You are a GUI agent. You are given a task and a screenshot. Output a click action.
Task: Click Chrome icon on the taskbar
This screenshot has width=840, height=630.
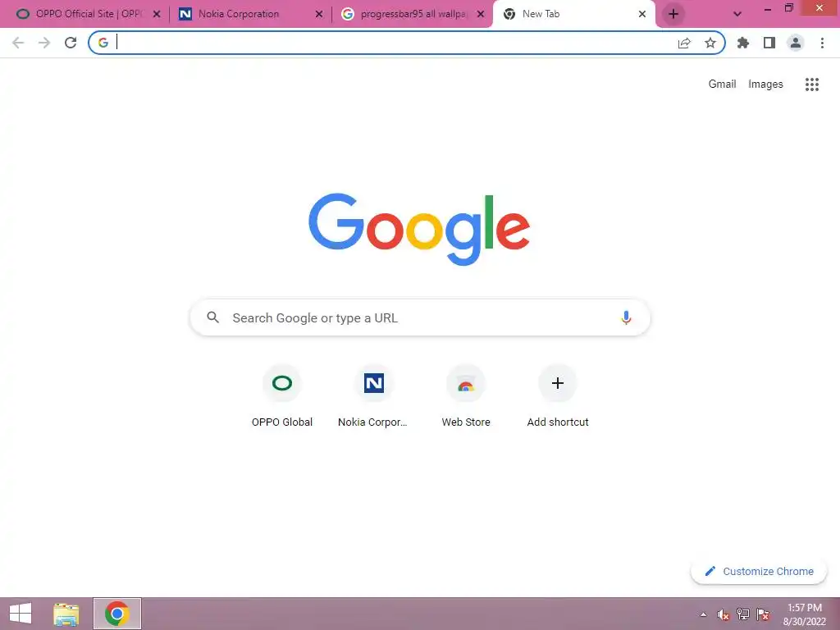coord(117,614)
